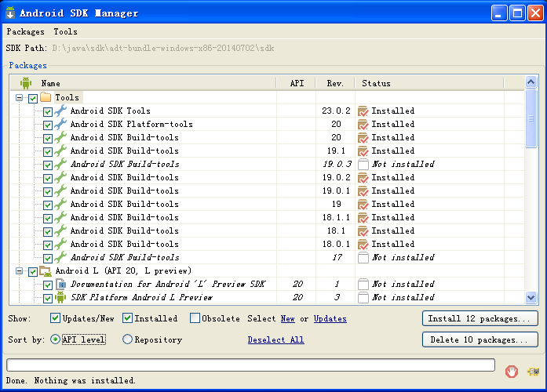Uncheck the Android L group checkbox
547x392 pixels.
(33, 272)
